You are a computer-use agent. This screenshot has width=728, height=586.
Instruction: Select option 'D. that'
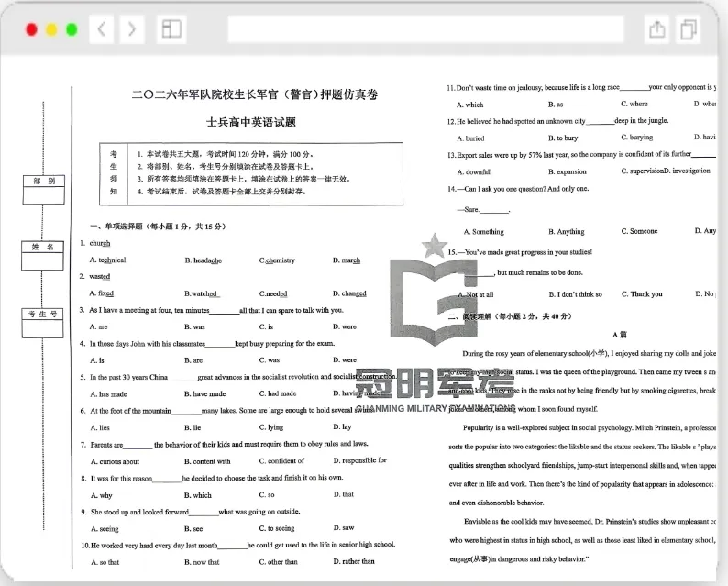344,494
